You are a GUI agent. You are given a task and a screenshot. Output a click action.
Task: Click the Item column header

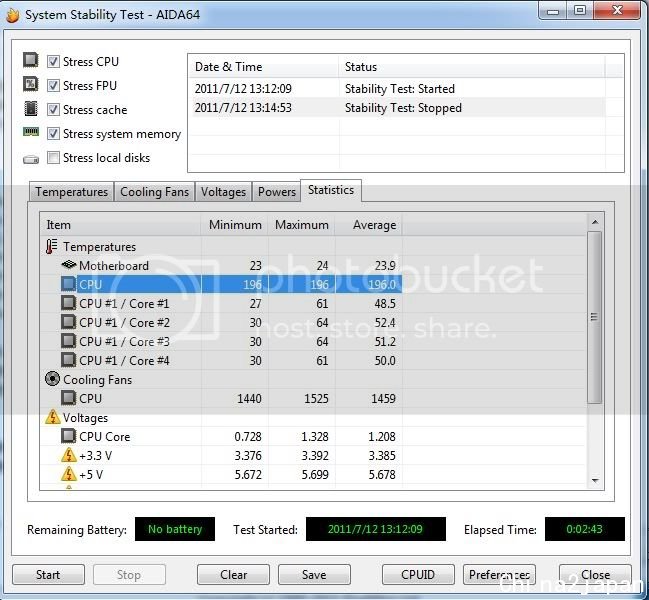[x=120, y=225]
